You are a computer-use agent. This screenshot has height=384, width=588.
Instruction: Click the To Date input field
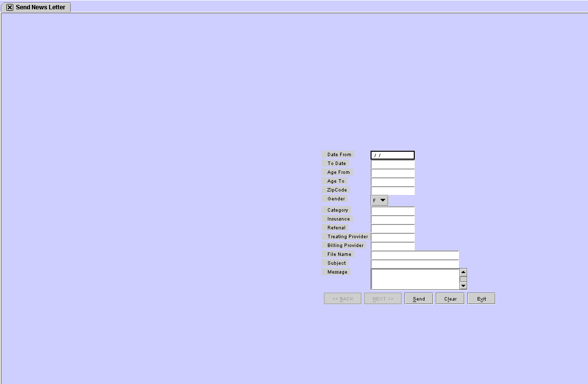(393, 164)
